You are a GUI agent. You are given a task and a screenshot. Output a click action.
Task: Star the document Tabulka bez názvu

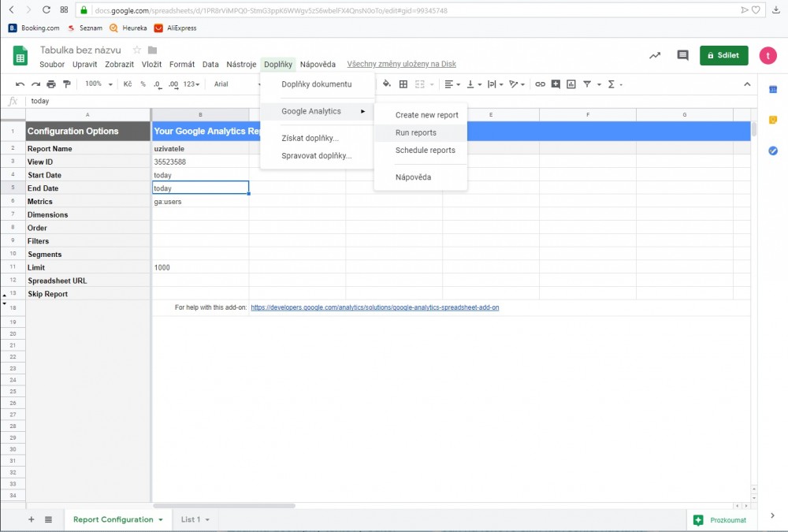(x=137, y=50)
